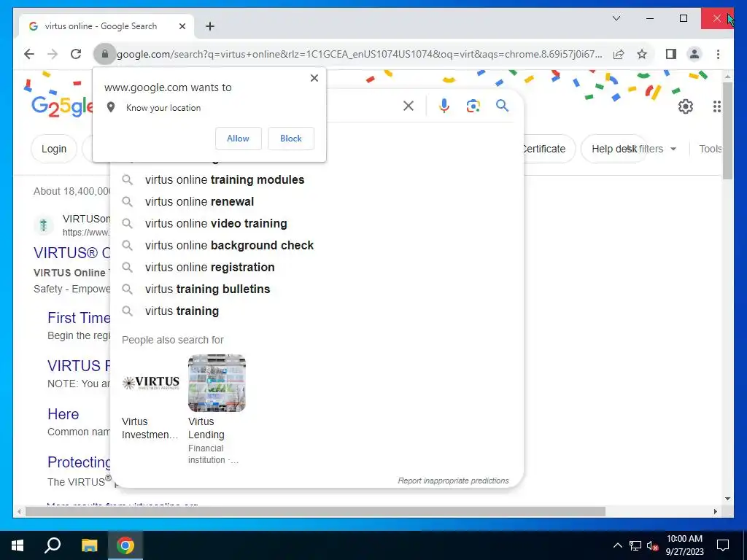This screenshot has width=747, height=560.
Task: Bookmark this tab with the star icon
Action: [642, 54]
